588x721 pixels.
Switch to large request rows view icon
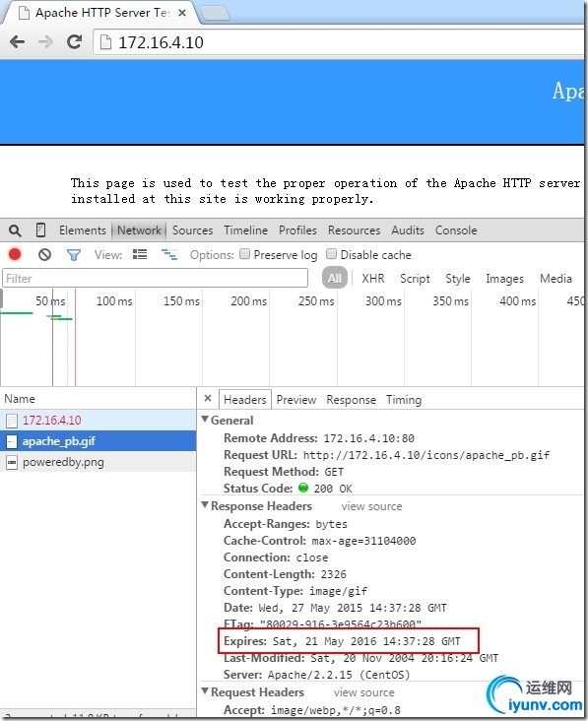coord(140,254)
